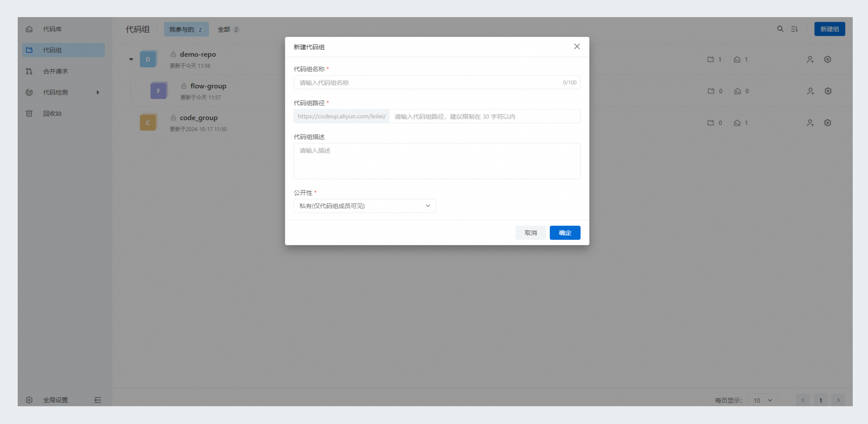Go to previous page arrow
The width and height of the screenshot is (868, 424).
[x=803, y=400]
